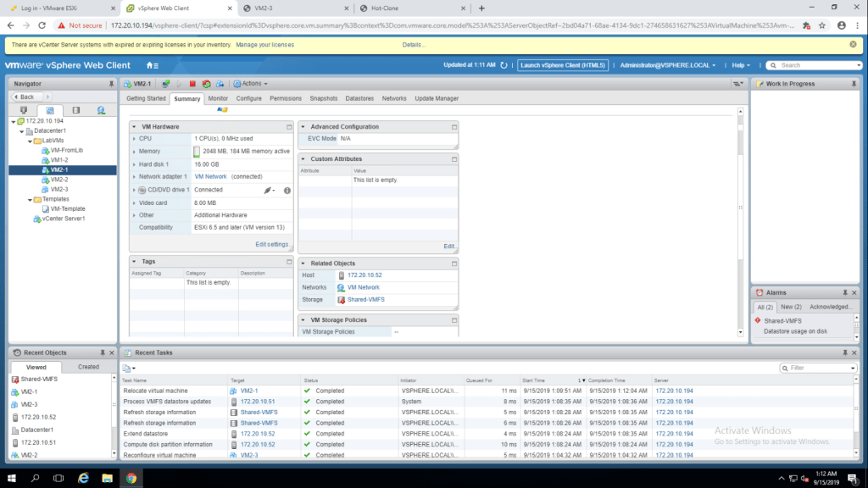Switch to the Storage navigator view icon

[x=75, y=110]
